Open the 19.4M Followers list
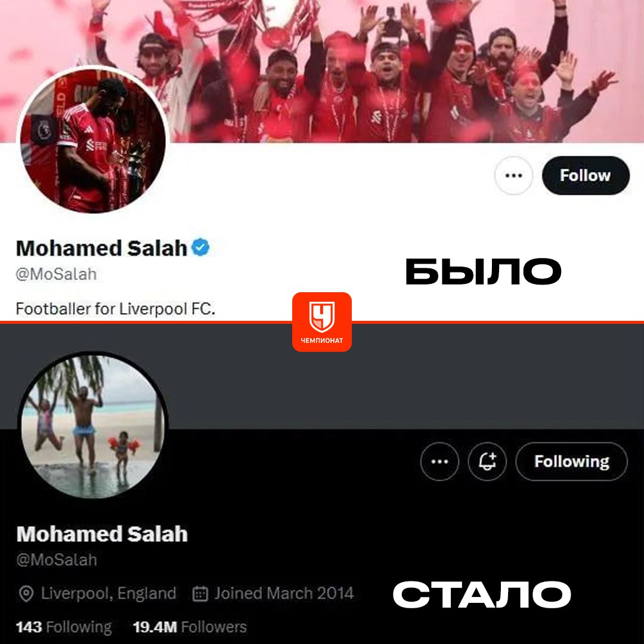644x644 pixels. [190, 627]
